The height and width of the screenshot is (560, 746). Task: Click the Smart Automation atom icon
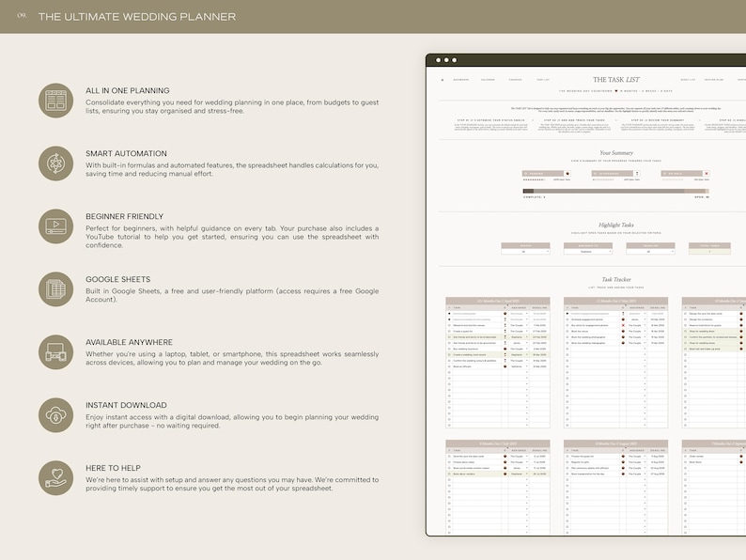tap(56, 163)
